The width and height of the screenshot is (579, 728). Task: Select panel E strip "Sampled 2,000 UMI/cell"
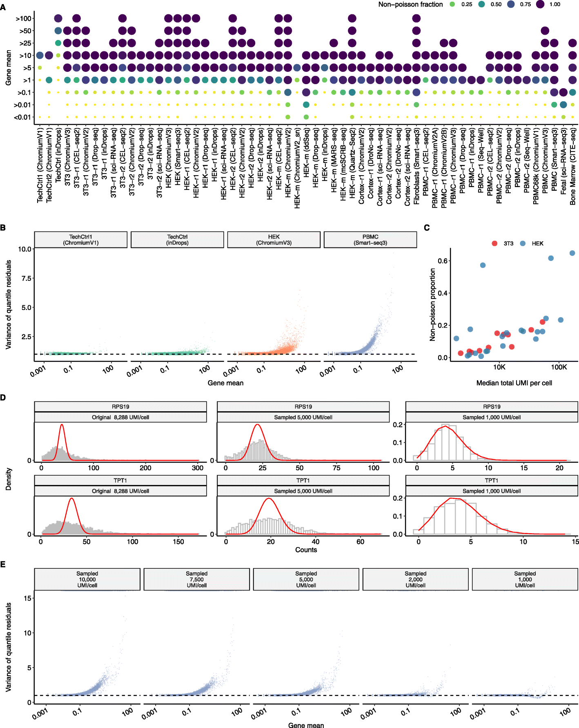(416, 579)
